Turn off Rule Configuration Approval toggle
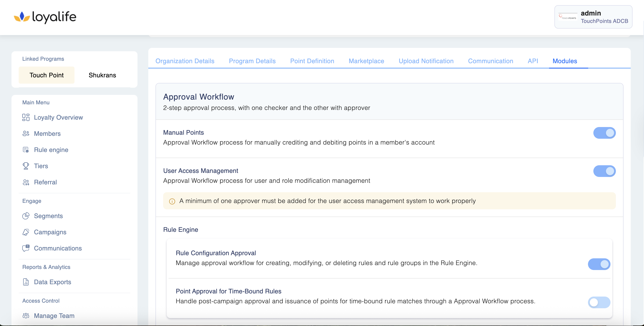The height and width of the screenshot is (326, 644). tap(599, 264)
